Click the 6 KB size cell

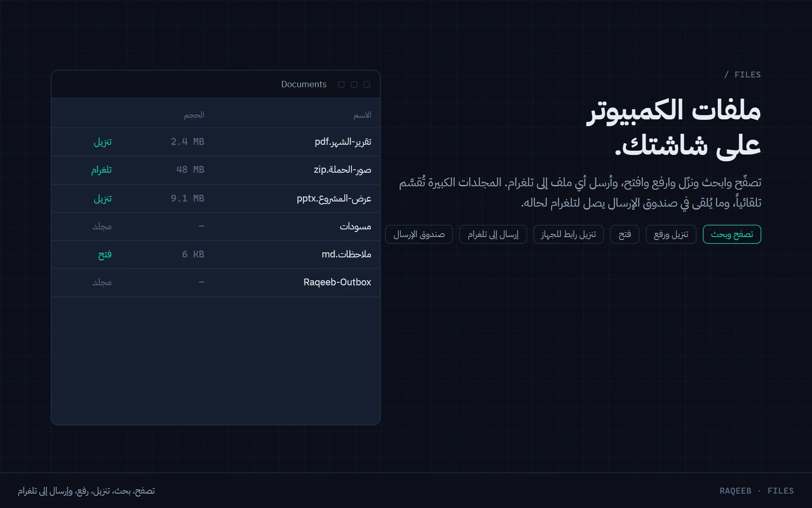tap(193, 254)
